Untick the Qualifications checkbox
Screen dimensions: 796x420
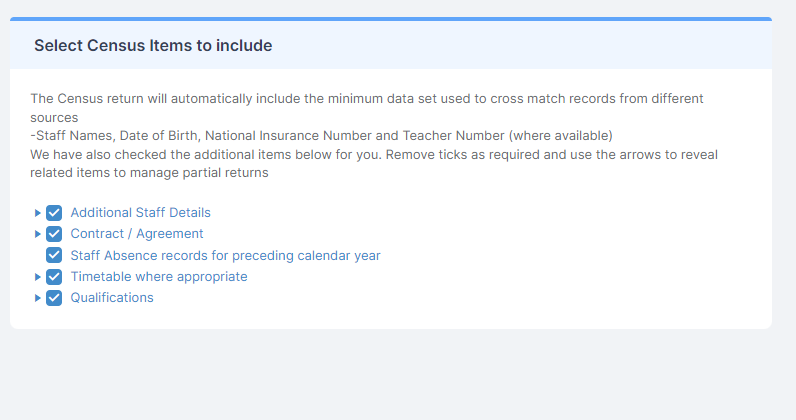tap(54, 298)
